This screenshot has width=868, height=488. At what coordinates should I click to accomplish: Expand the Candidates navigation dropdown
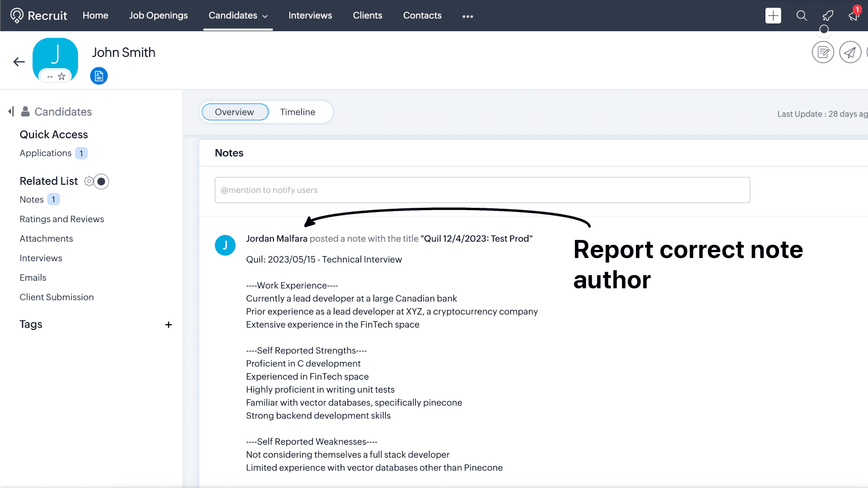[266, 15]
